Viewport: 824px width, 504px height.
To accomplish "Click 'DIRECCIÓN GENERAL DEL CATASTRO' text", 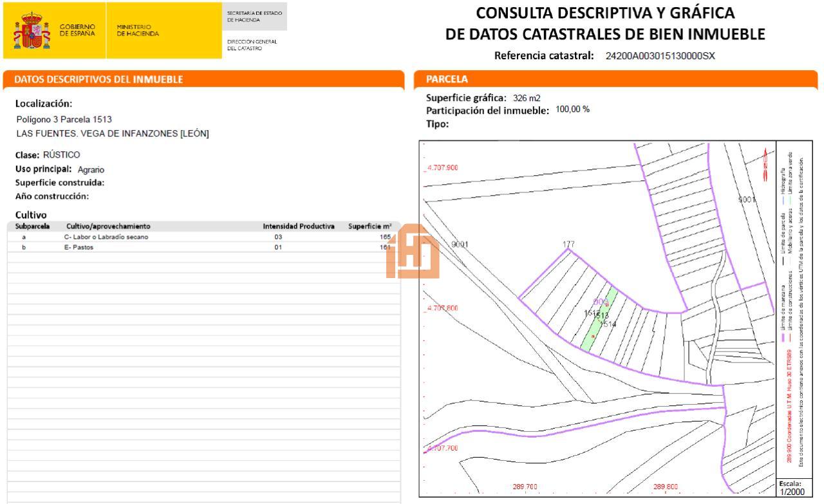I will 250,46.
